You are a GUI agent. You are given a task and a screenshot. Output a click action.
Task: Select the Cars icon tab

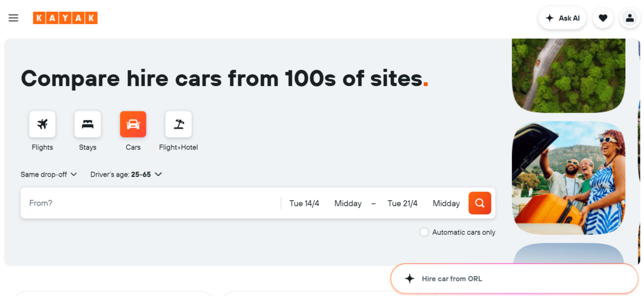pos(133,125)
